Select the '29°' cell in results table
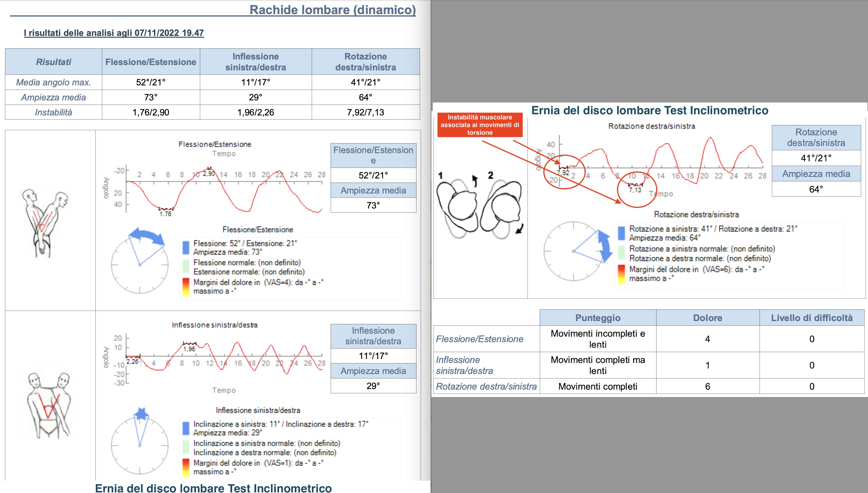 256,97
